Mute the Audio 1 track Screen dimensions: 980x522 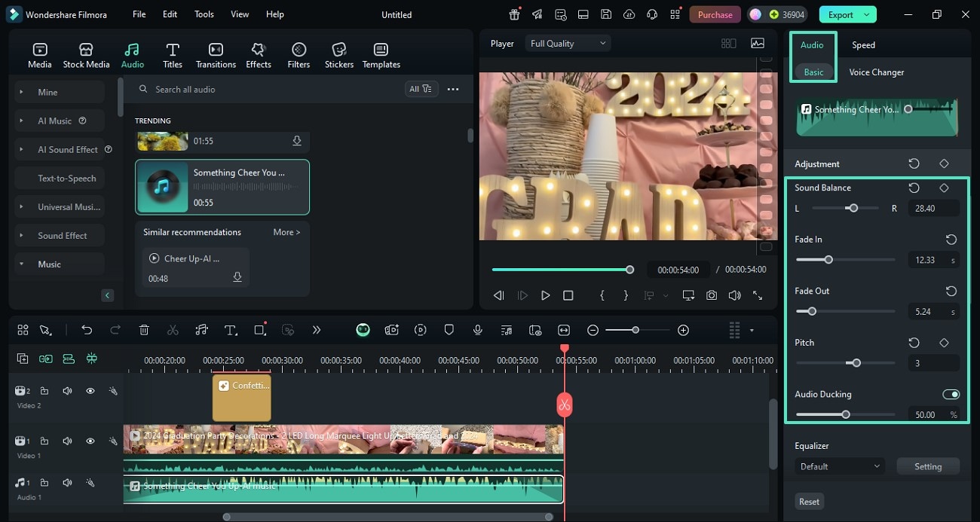pos(67,482)
